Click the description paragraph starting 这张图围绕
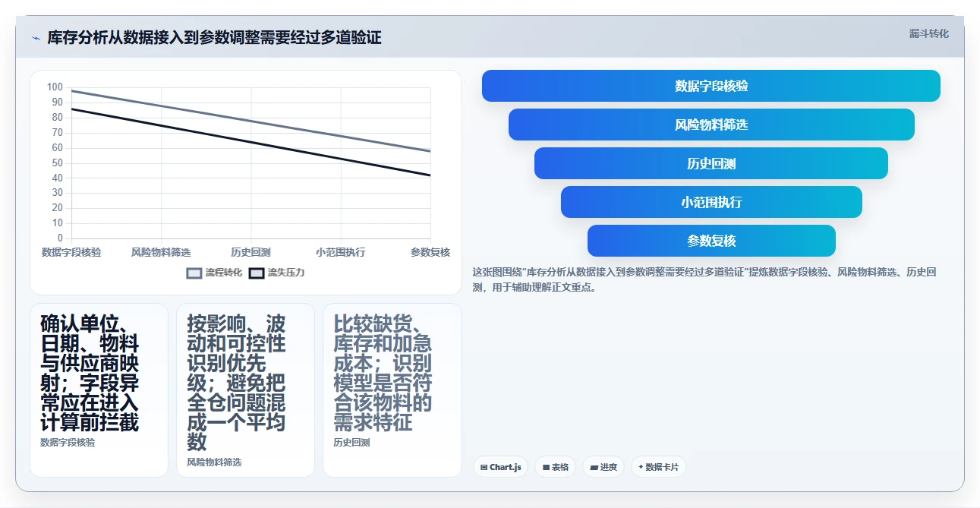This screenshot has height=508, width=980. point(705,279)
